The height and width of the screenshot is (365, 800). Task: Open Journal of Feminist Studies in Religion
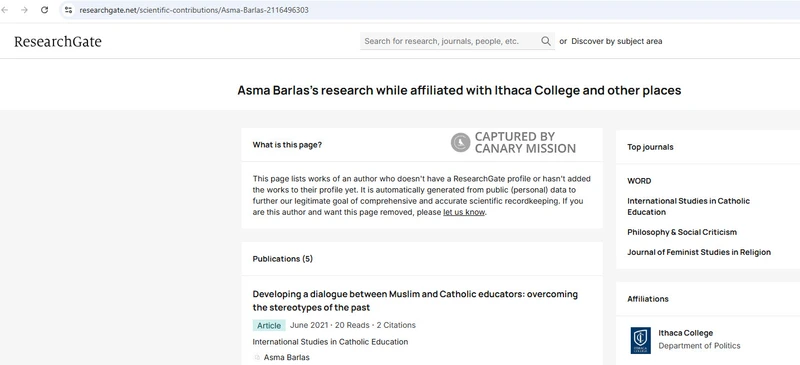(x=699, y=252)
